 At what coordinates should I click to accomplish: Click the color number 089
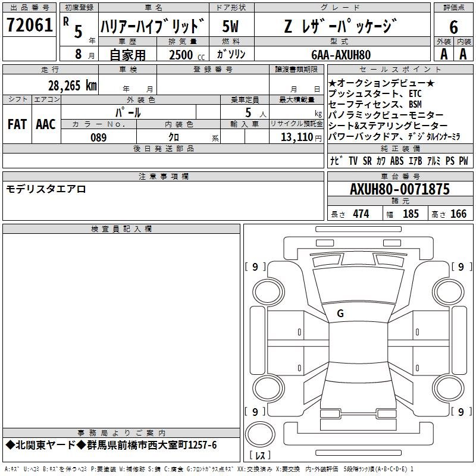coord(98,137)
